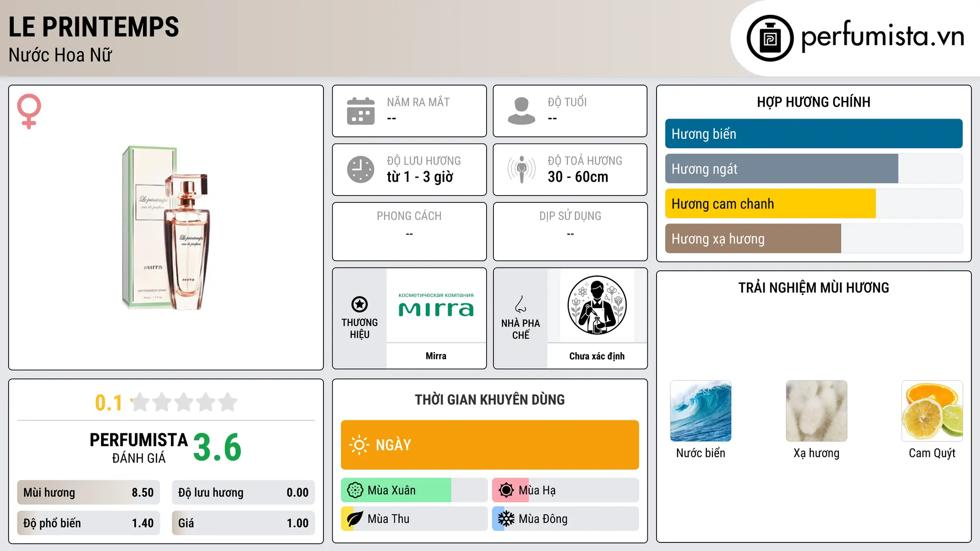Click the five-star rating row

[x=184, y=402]
